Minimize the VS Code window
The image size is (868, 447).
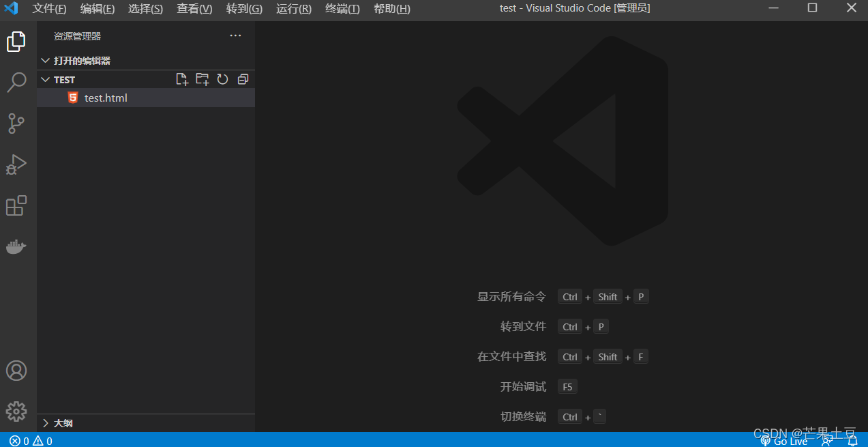click(773, 8)
